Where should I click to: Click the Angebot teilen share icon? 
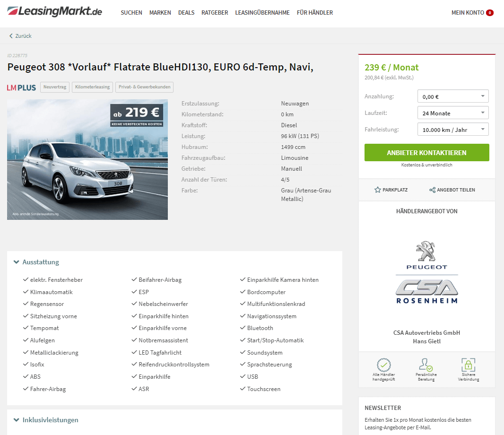tap(432, 190)
